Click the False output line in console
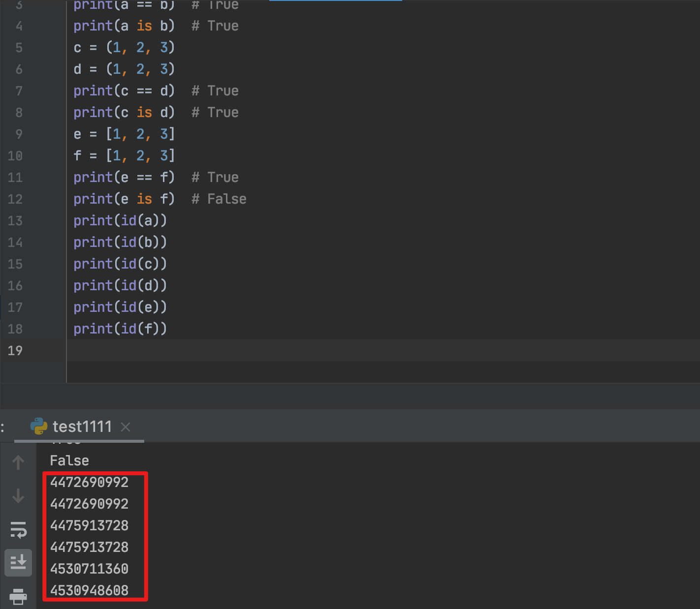 coord(69,460)
